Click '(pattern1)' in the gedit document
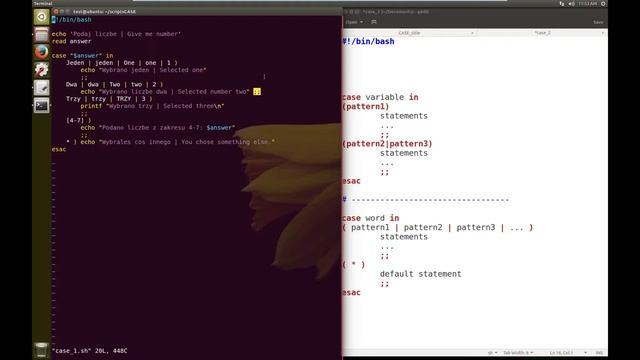This screenshot has width=640, height=360. pyautogui.click(x=366, y=107)
